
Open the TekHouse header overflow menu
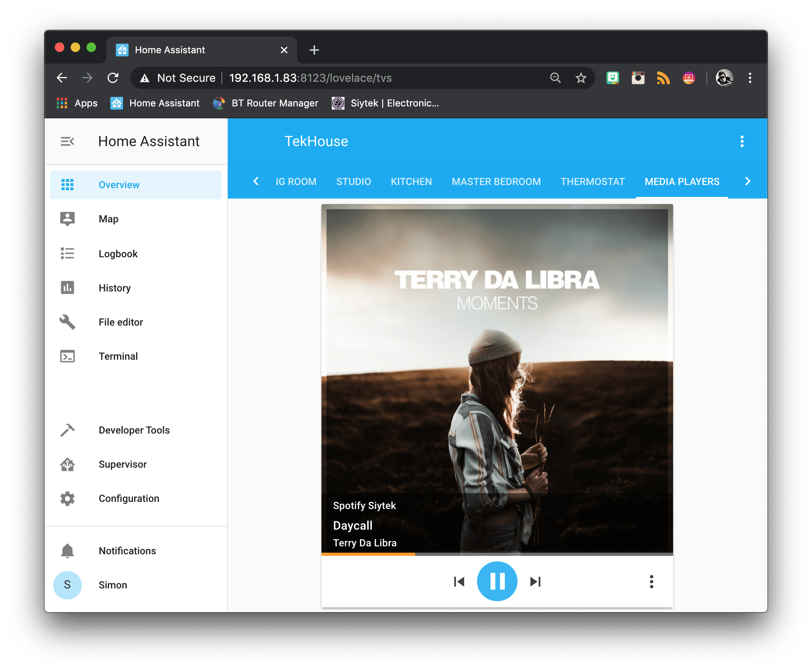click(742, 141)
